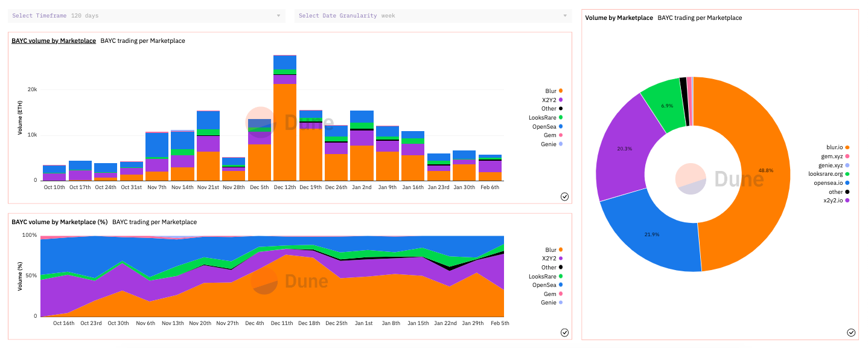The height and width of the screenshot is (348, 868).
Task: Toggle Blur series in bar chart legend
Action: point(552,91)
